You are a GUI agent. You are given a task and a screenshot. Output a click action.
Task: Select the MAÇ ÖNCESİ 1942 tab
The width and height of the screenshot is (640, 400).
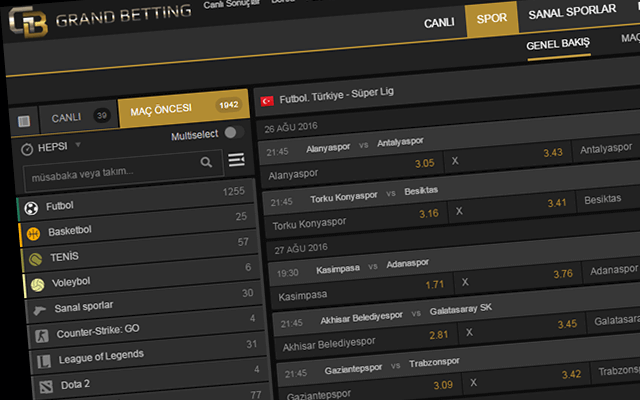(184, 108)
